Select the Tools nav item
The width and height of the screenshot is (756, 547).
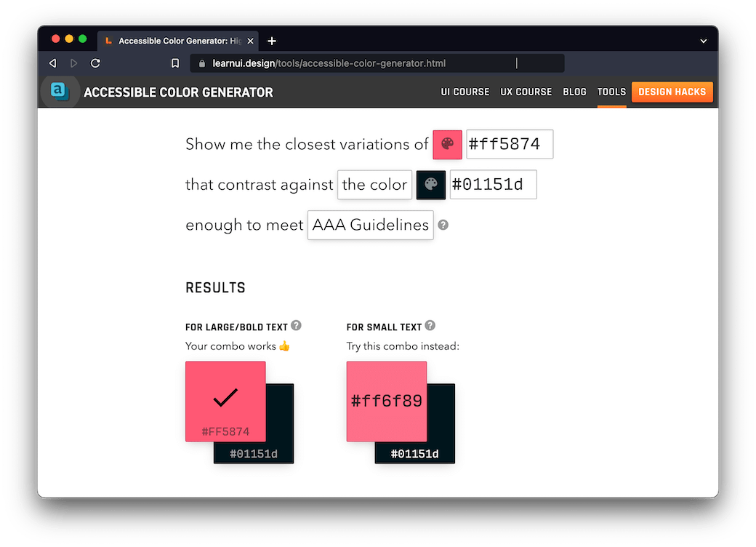611,92
